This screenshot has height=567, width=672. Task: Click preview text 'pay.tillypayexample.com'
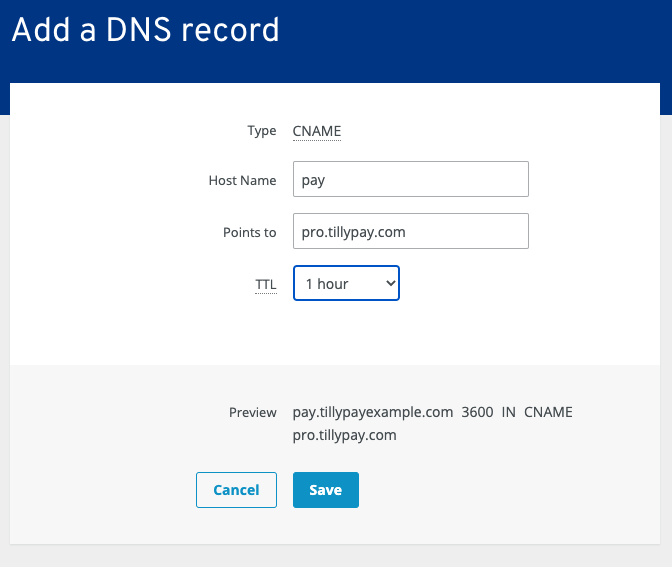point(372,412)
